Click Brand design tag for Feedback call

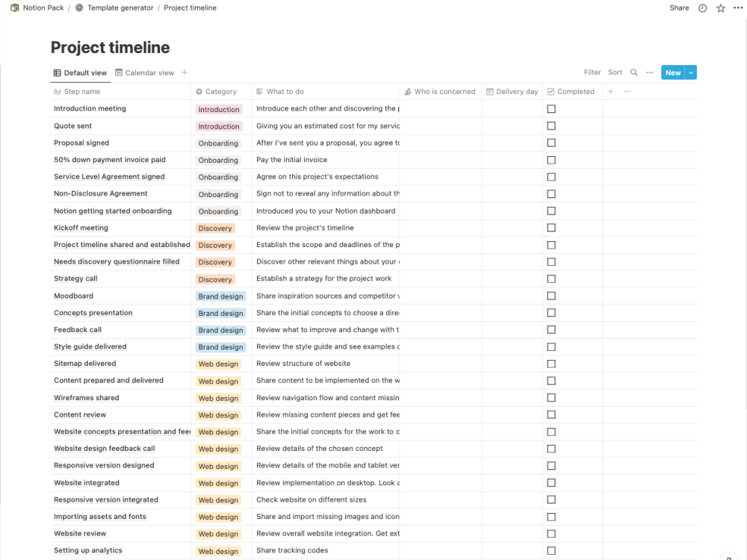[x=220, y=330]
